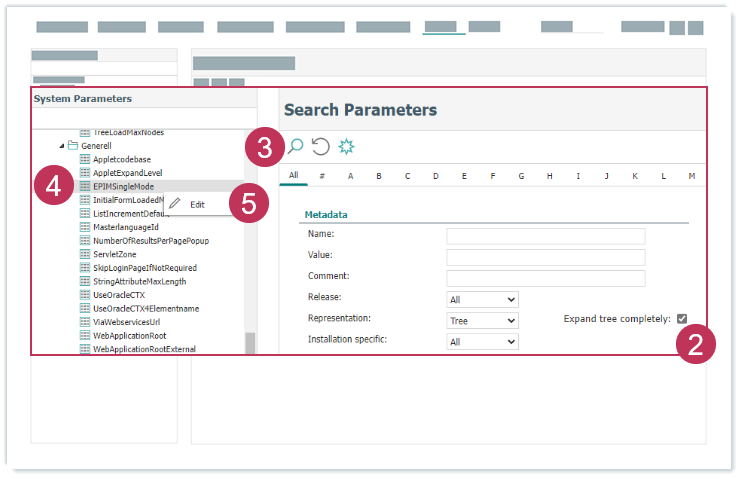
Task: Click the Generell folder icon
Action: pos(73,145)
